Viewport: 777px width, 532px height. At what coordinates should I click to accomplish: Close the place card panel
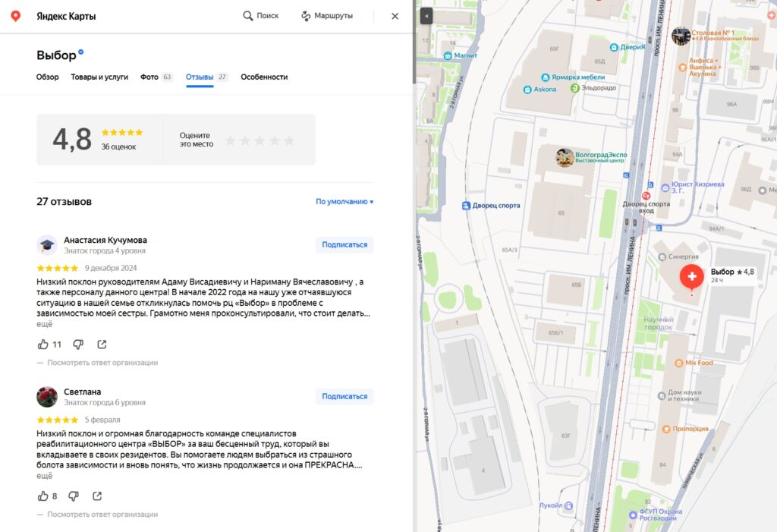pyautogui.click(x=395, y=16)
